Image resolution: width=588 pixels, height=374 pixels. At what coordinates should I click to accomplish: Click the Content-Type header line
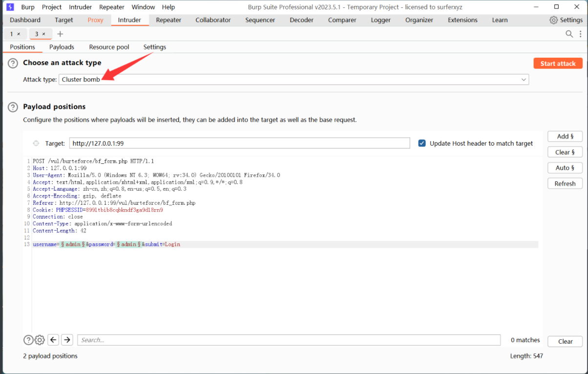click(103, 223)
